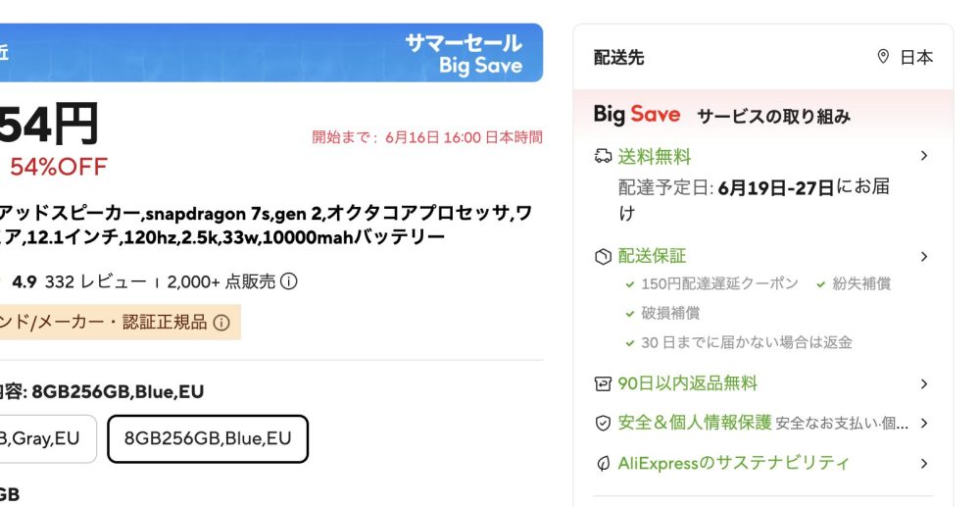Open the 332 レビュー reviews link
980x507 pixels.
point(96,282)
